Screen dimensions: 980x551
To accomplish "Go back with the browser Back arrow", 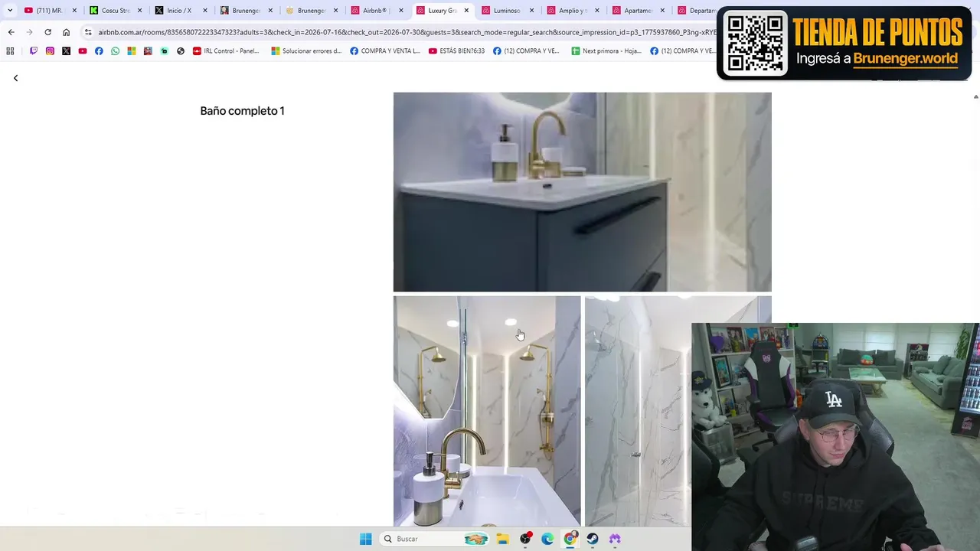I will (11, 32).
